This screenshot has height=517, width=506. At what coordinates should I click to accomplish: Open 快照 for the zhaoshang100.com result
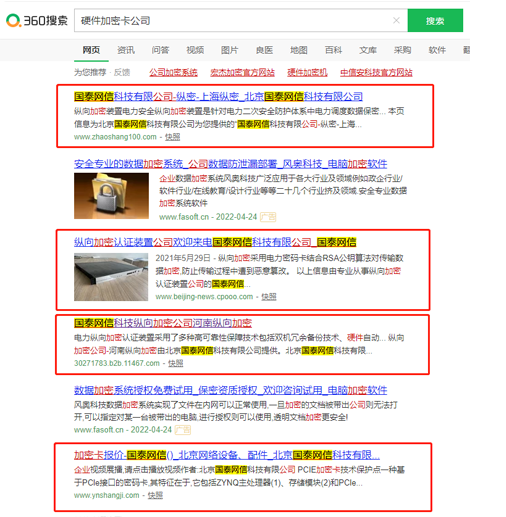(172, 137)
